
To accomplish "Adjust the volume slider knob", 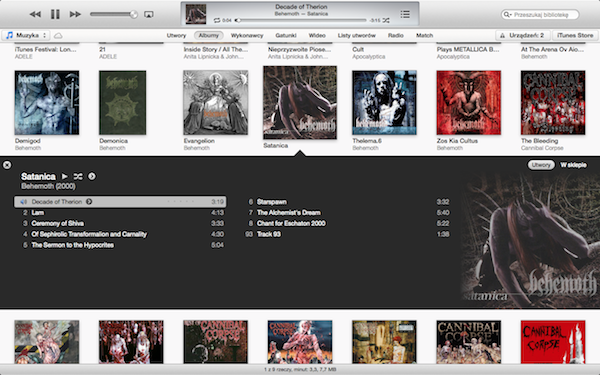I will (133, 15).
